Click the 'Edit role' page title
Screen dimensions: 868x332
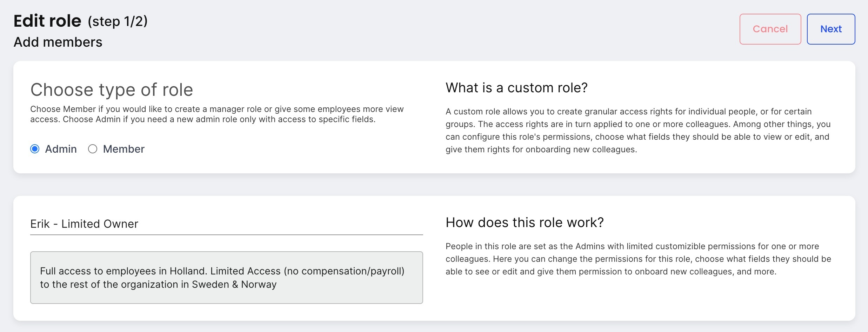coord(47,21)
